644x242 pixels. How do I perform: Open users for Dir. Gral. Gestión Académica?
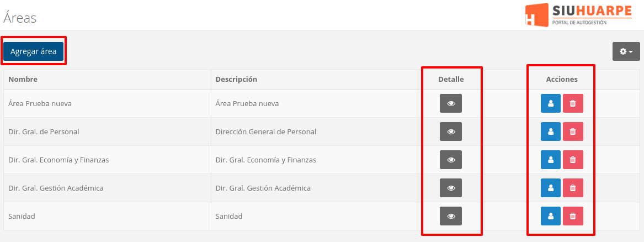(550, 188)
